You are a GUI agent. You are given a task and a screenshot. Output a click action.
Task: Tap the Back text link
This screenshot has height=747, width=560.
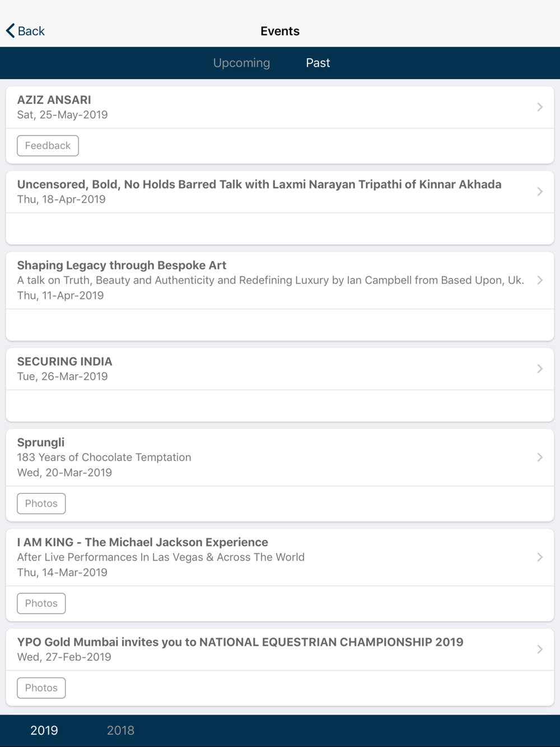pyautogui.click(x=31, y=31)
